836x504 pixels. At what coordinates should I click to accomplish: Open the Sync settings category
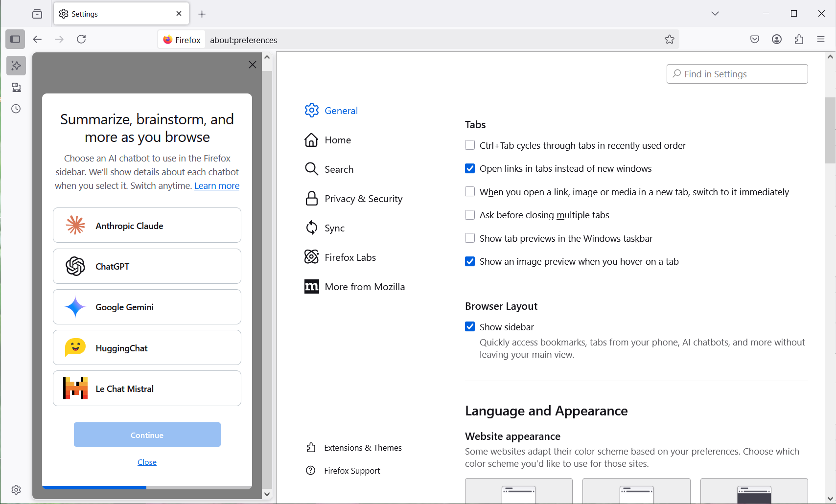pos(325,228)
